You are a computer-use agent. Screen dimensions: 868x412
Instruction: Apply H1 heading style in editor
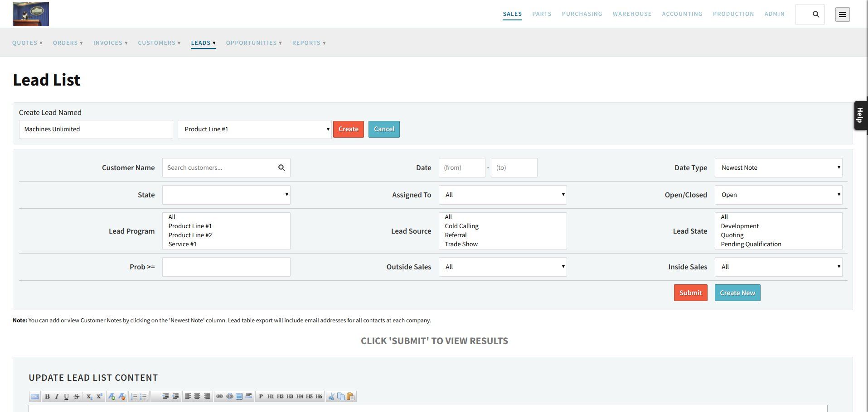[x=271, y=397]
